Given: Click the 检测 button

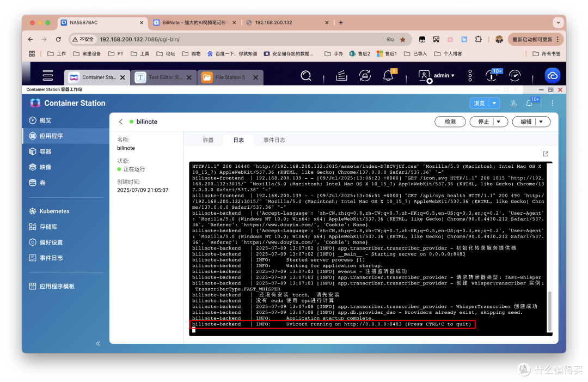Looking at the screenshot, I should pos(450,122).
